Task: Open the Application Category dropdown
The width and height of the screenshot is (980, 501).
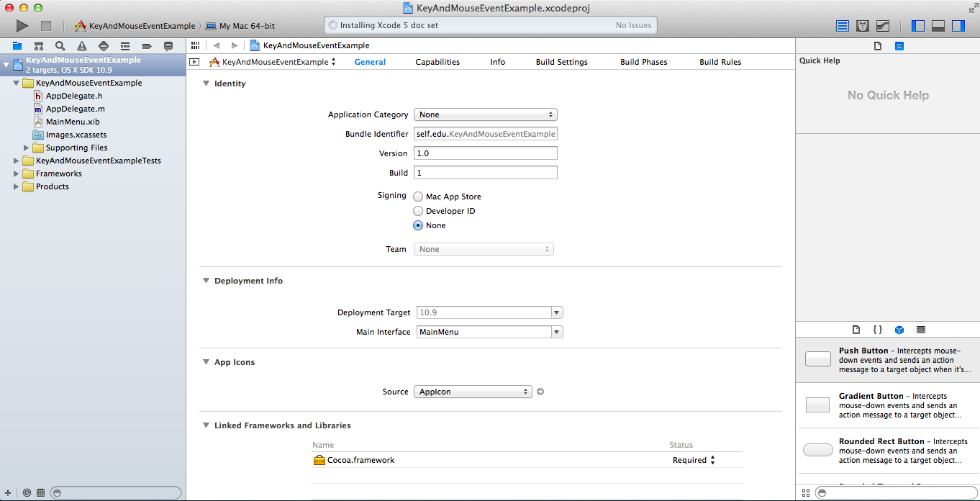Action: 485,114
